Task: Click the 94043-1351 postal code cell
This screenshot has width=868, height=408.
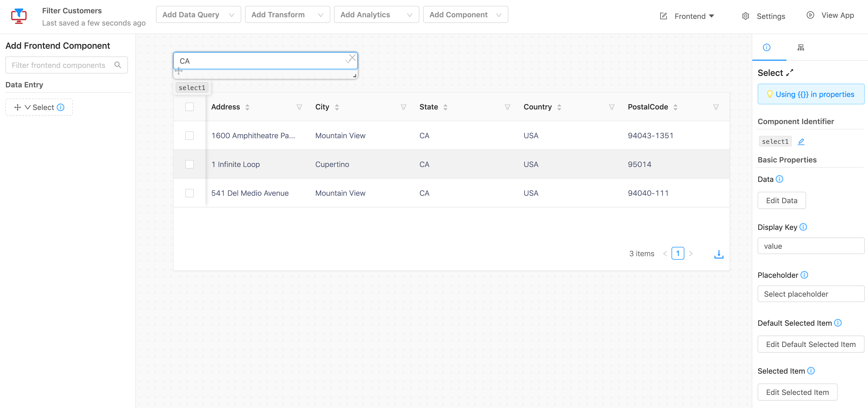Action: (650, 135)
